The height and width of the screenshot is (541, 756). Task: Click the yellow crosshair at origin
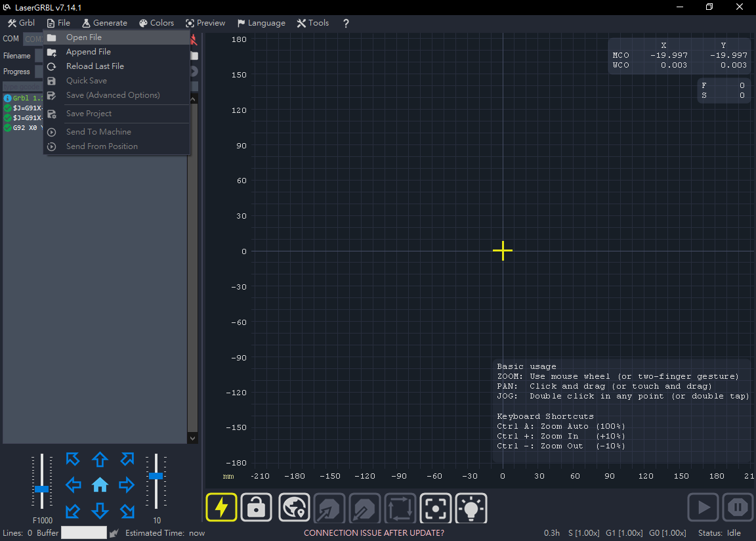[x=503, y=251]
